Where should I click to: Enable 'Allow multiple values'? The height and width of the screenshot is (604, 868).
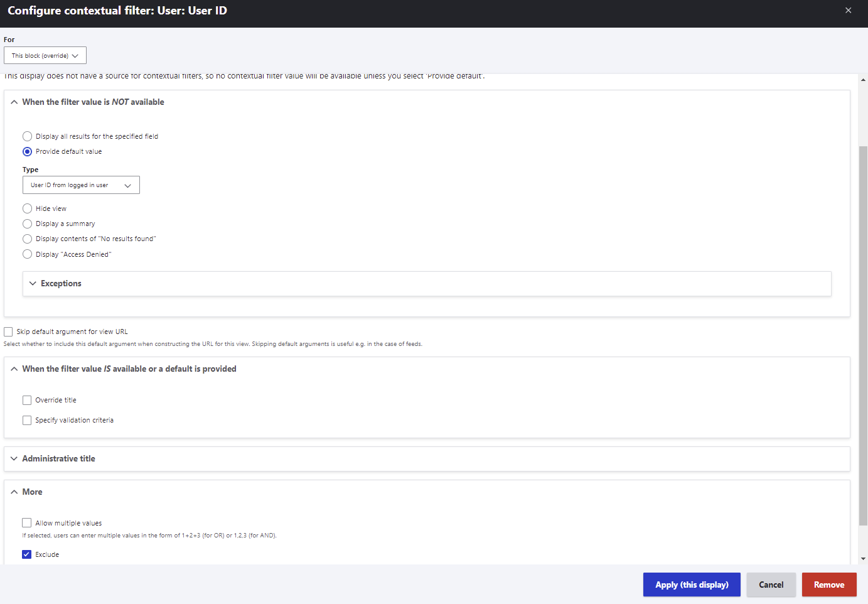click(x=26, y=522)
